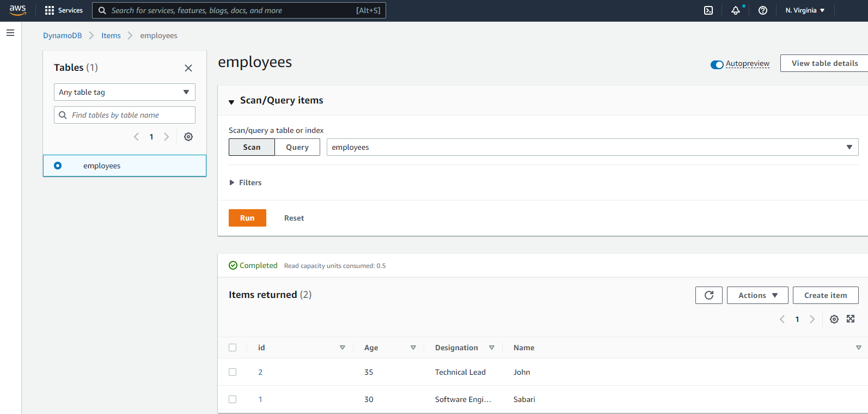Expand items table to full screen
This screenshot has width=868, height=414.
[851, 319]
